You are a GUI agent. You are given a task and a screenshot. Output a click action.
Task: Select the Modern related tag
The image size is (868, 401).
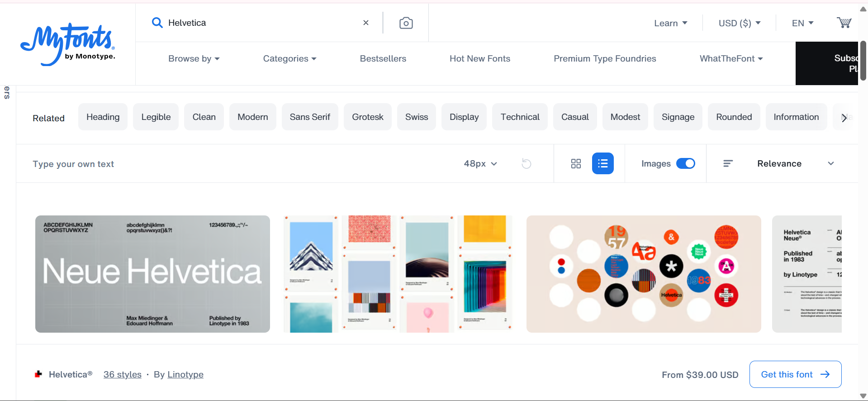pos(253,117)
